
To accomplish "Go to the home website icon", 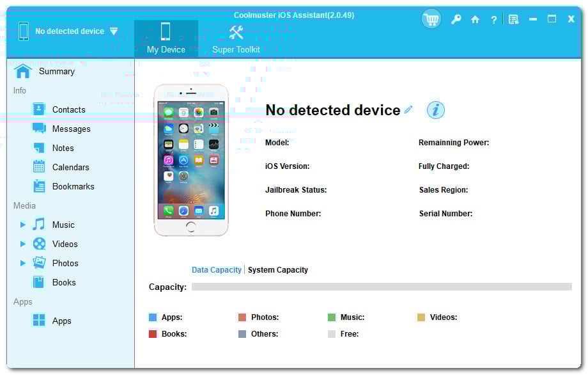I will point(475,19).
